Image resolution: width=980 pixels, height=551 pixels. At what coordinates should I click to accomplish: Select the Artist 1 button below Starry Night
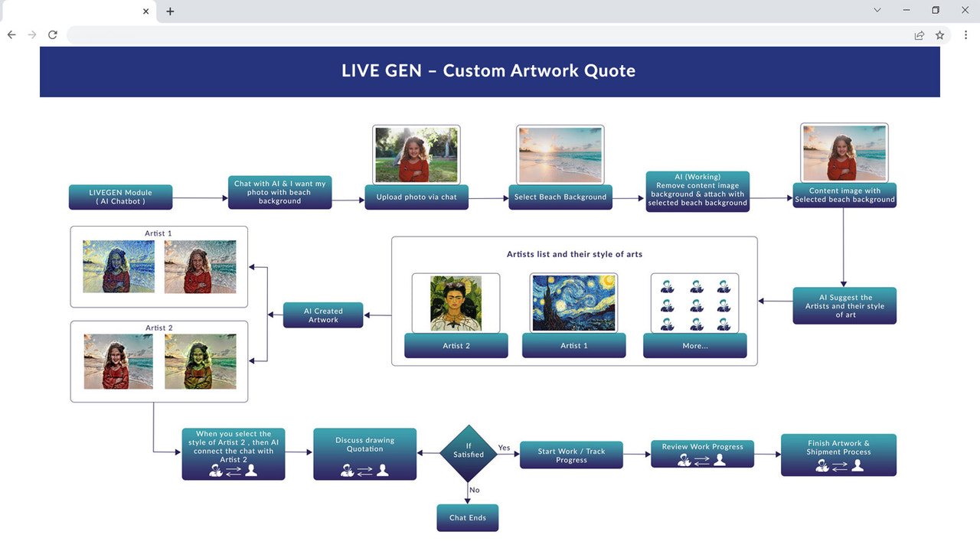coord(573,345)
